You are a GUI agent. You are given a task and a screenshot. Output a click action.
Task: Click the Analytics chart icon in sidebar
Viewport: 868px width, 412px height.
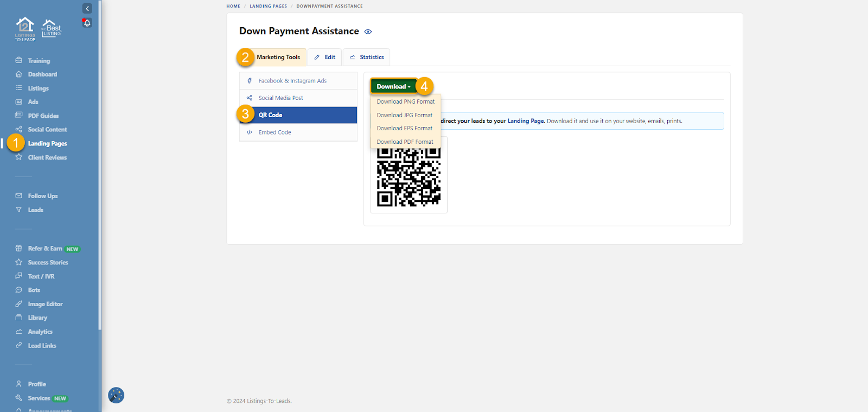(x=18, y=332)
